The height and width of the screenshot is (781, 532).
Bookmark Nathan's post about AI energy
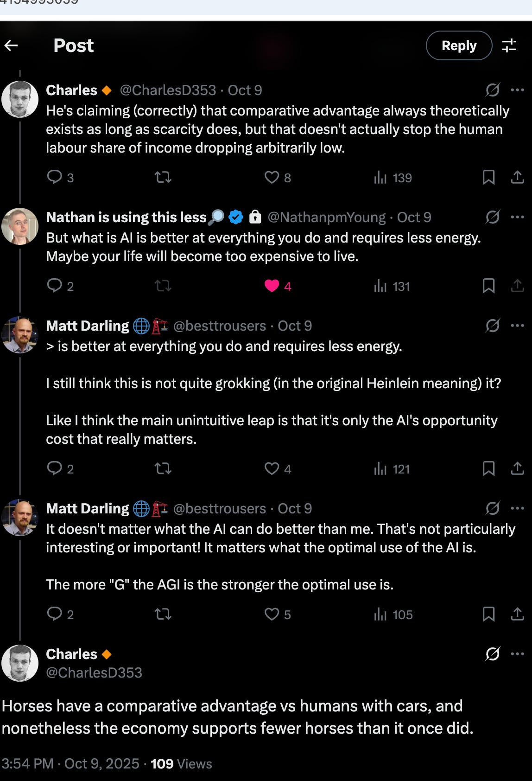(x=488, y=286)
